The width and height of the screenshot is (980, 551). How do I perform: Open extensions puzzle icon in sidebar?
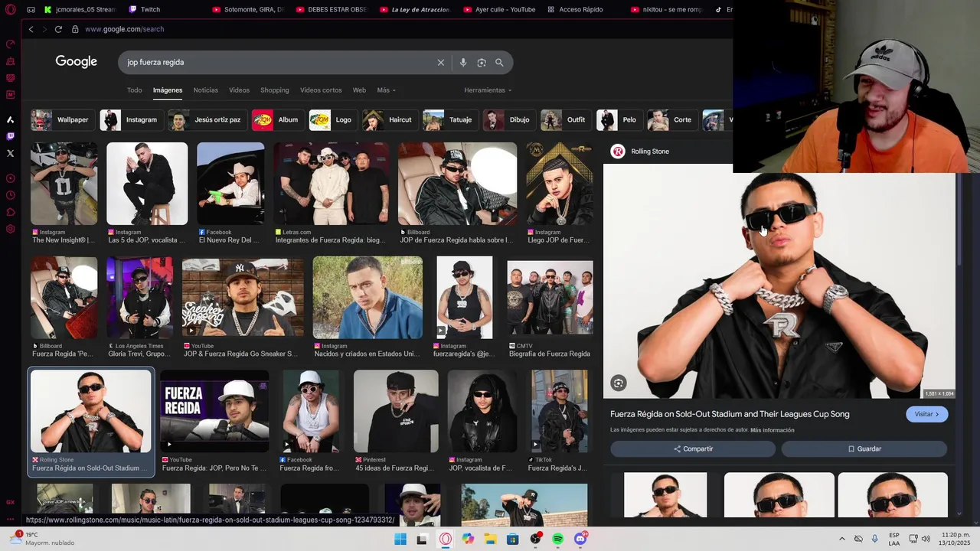(10, 212)
